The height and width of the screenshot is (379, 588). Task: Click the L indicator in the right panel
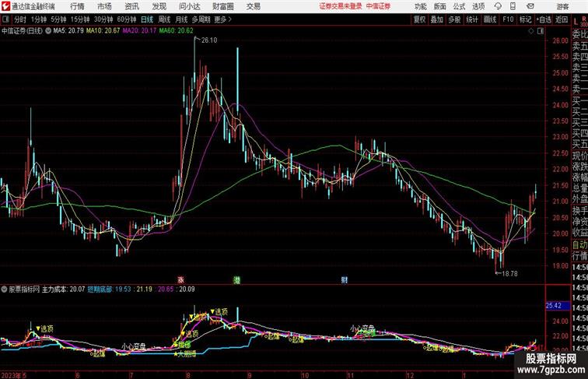(x=576, y=23)
